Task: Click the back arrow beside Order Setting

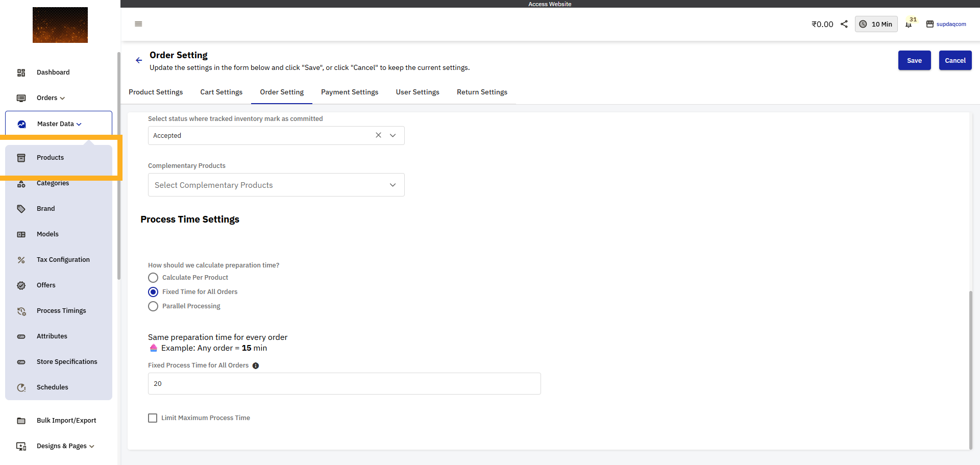Action: pos(139,60)
